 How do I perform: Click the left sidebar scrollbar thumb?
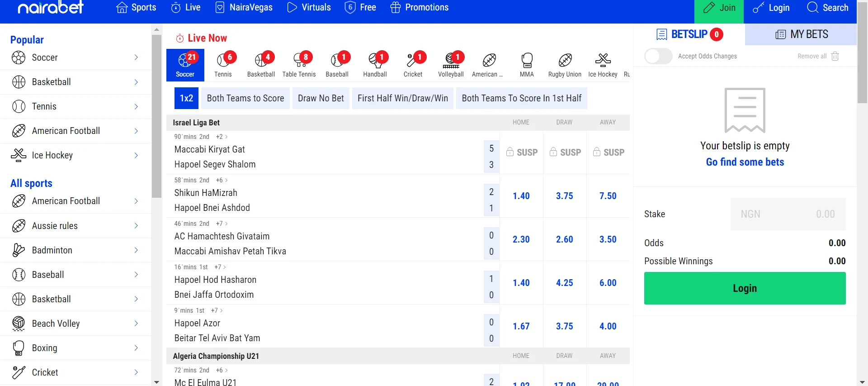pyautogui.click(x=156, y=116)
